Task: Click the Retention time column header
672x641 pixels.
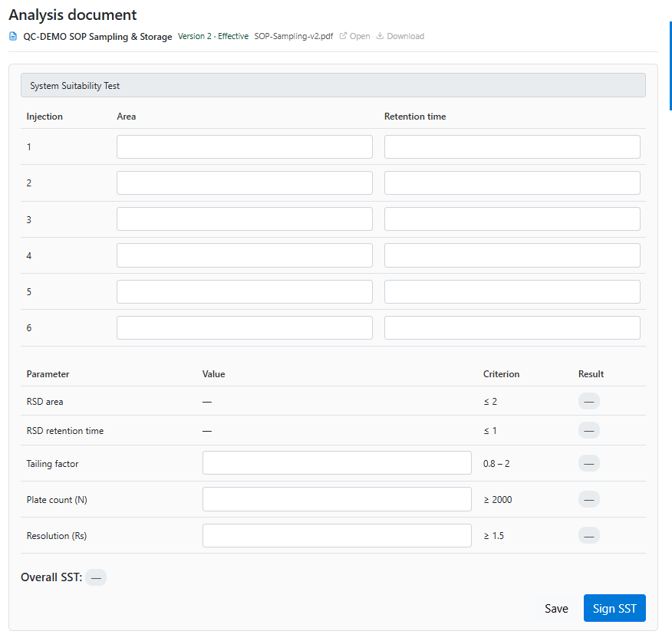Action: (x=415, y=117)
